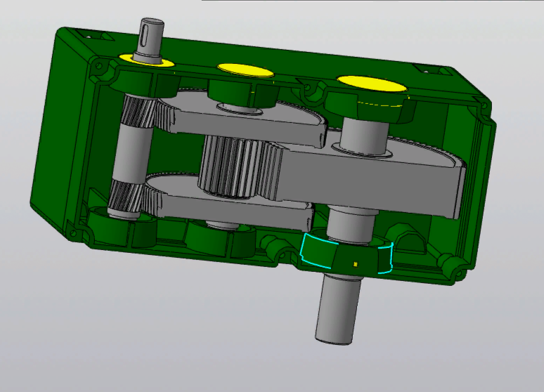Select the middle yellow bearing cover disc

click(x=245, y=70)
